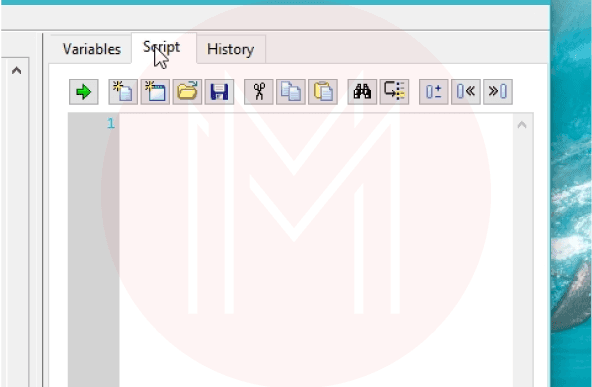This screenshot has width=592, height=387.
Task: Click the go-to-line arrow icon
Action: tap(394, 92)
